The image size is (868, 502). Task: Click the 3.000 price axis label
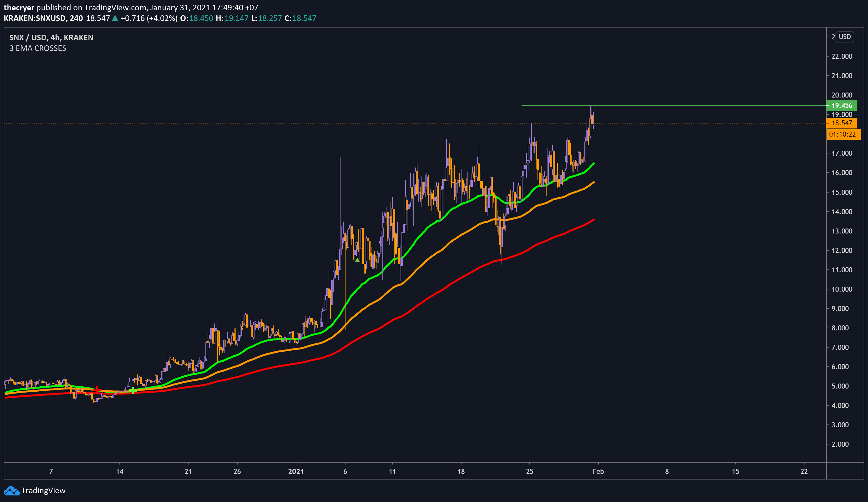840,425
